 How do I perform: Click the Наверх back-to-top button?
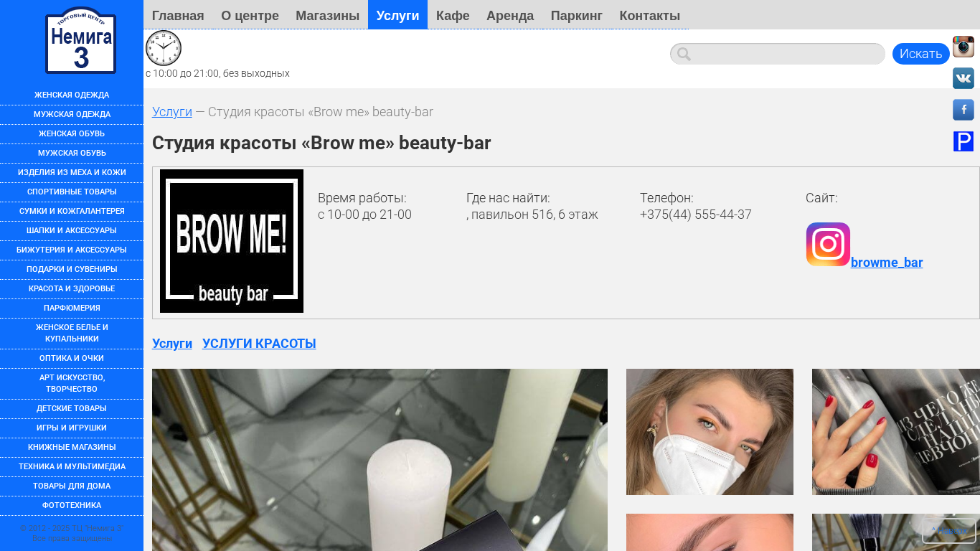(x=949, y=531)
